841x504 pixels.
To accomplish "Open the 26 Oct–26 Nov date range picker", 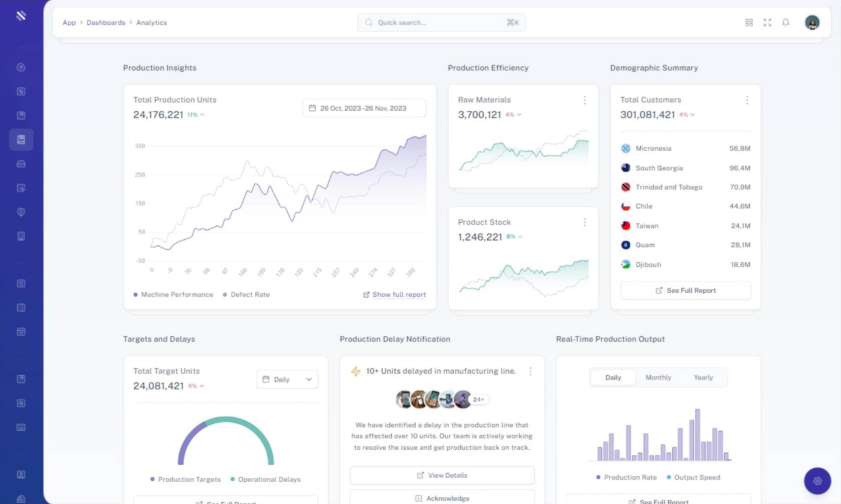I will 364,108.
